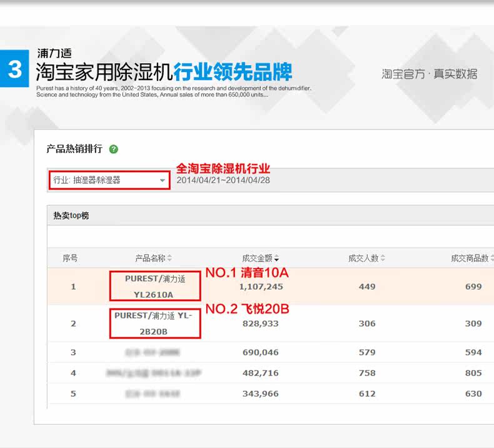Screen dimensions: 494x448
Task: Sort the table by 成交人数 arrows
Action: click(383, 258)
